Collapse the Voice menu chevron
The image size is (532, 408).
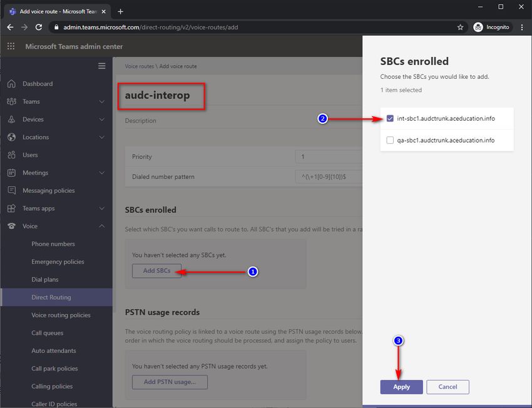pos(102,226)
